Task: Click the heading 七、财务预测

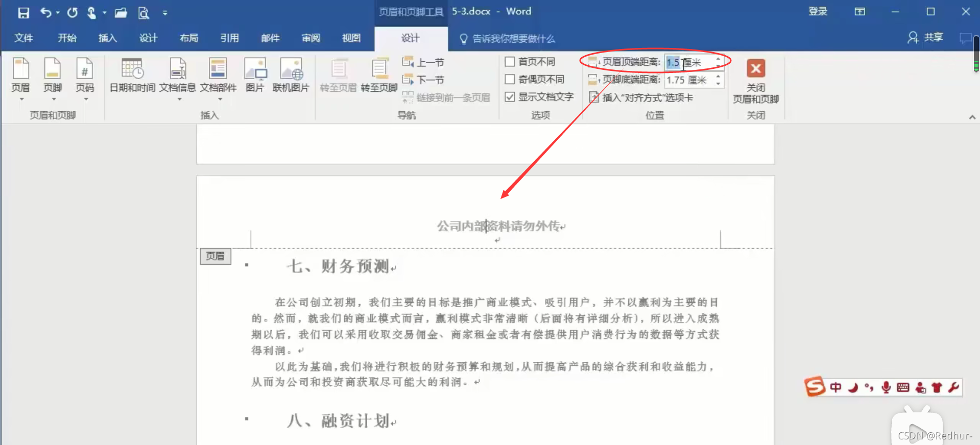Action: 338,266
